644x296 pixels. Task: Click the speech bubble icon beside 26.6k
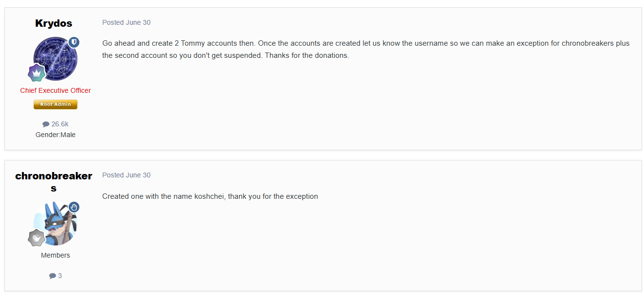pyautogui.click(x=46, y=124)
